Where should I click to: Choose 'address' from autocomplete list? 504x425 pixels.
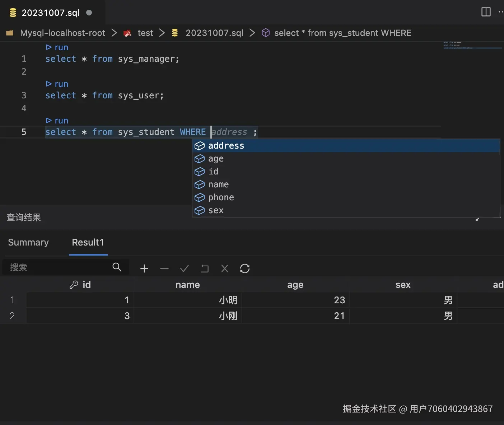tap(226, 146)
